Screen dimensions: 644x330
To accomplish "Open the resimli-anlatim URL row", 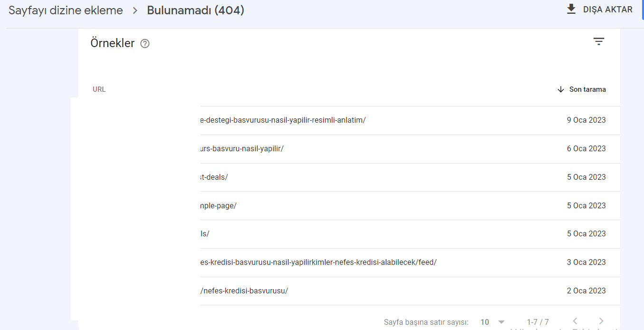I will click(349, 120).
